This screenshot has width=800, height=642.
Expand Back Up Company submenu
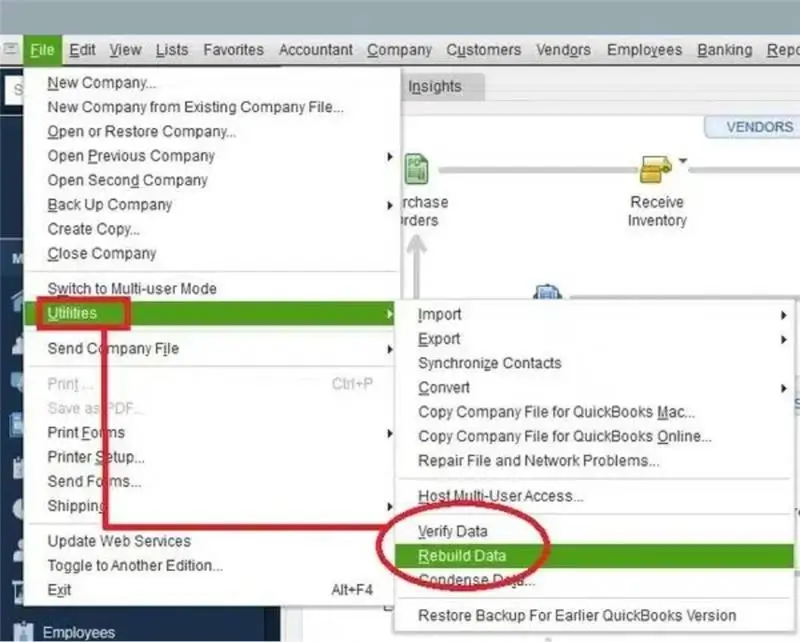pos(212,205)
